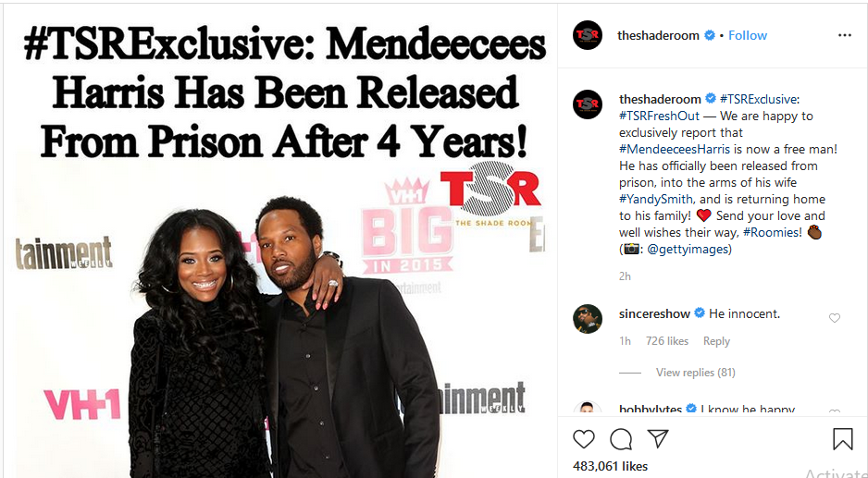This screenshot has height=478, width=868.
Task: View the 483,061 likes list
Action: coord(610,466)
